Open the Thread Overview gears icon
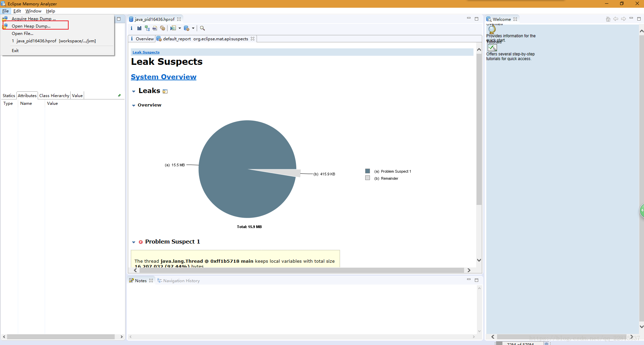644x345 pixels. point(163,28)
